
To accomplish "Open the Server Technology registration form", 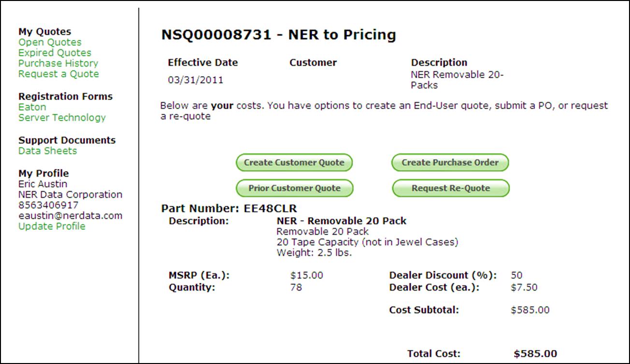I will (x=62, y=118).
